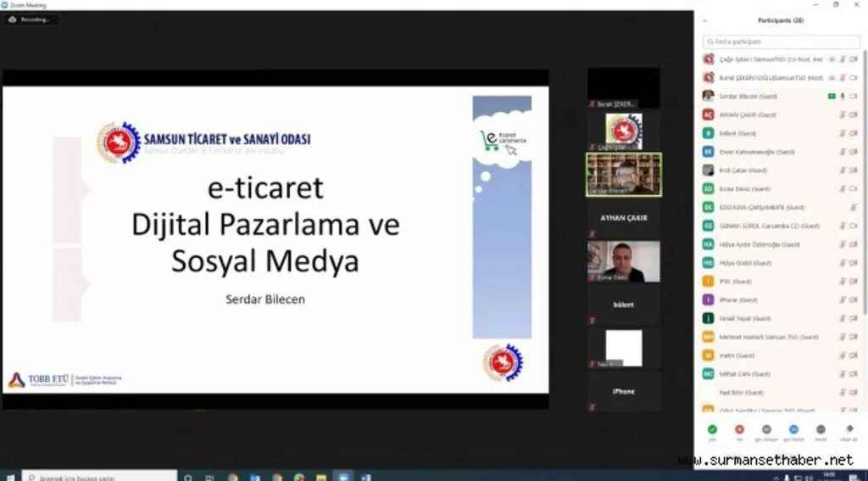868x481 pixels.
Task: Select participant row 'Serdar Bilecen (Guest)'
Action: tap(780, 97)
